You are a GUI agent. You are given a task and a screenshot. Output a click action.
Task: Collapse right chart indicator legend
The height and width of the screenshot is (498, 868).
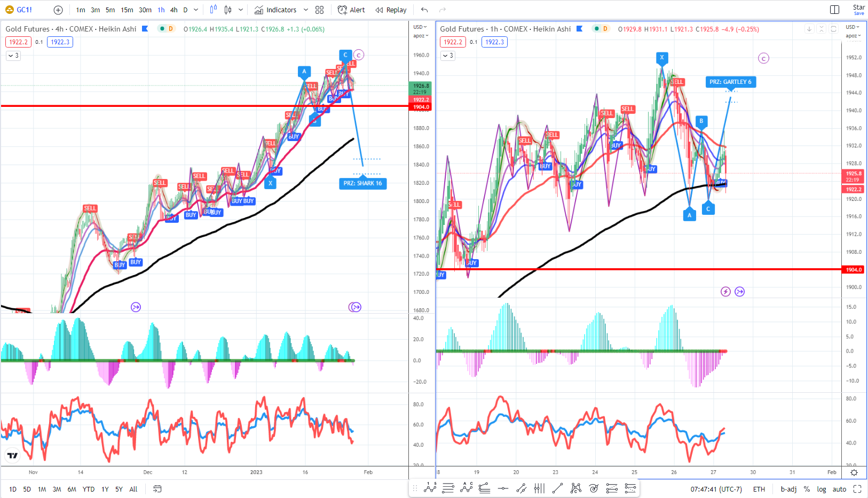(x=448, y=56)
